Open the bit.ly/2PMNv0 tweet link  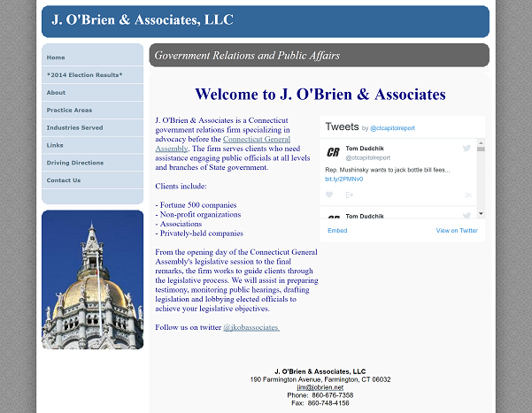343,179
